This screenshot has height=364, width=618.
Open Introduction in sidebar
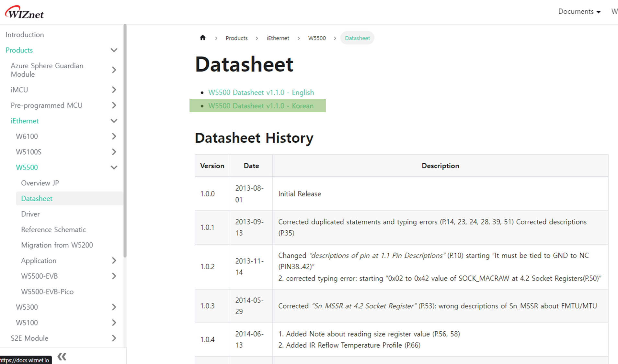25,35
